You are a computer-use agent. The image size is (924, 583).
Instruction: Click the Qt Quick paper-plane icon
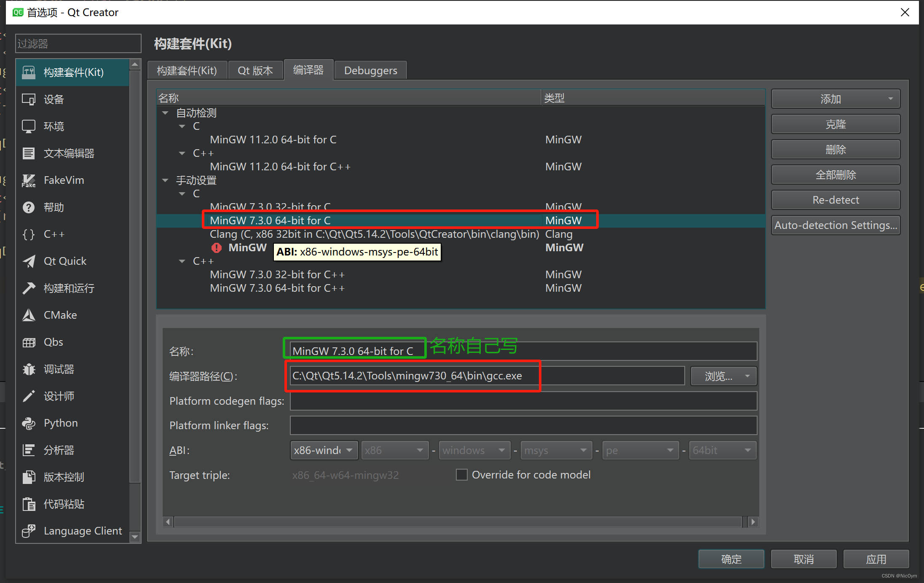[x=29, y=261]
